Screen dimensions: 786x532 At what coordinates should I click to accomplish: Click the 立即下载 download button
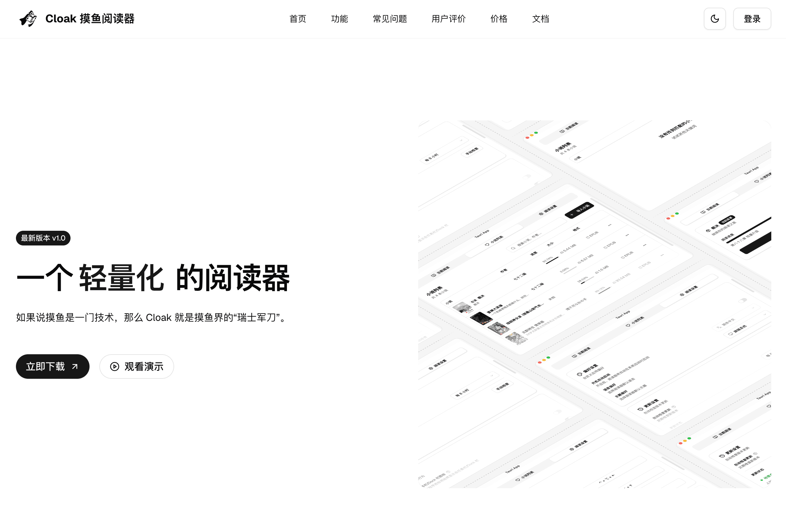pos(52,367)
